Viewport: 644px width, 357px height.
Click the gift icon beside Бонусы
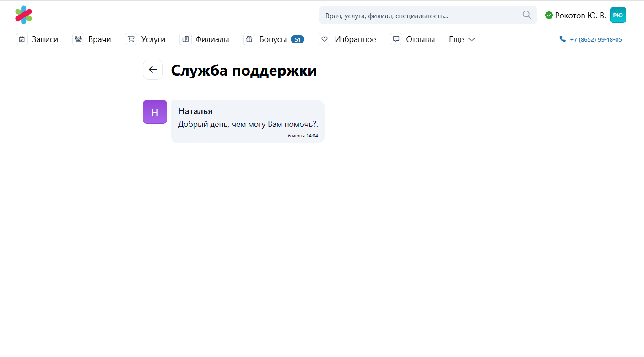[249, 39]
